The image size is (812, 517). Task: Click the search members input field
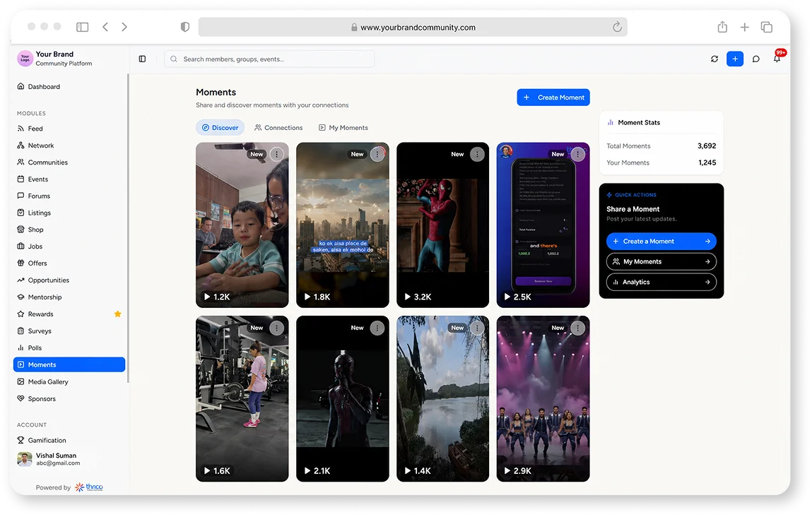269,59
